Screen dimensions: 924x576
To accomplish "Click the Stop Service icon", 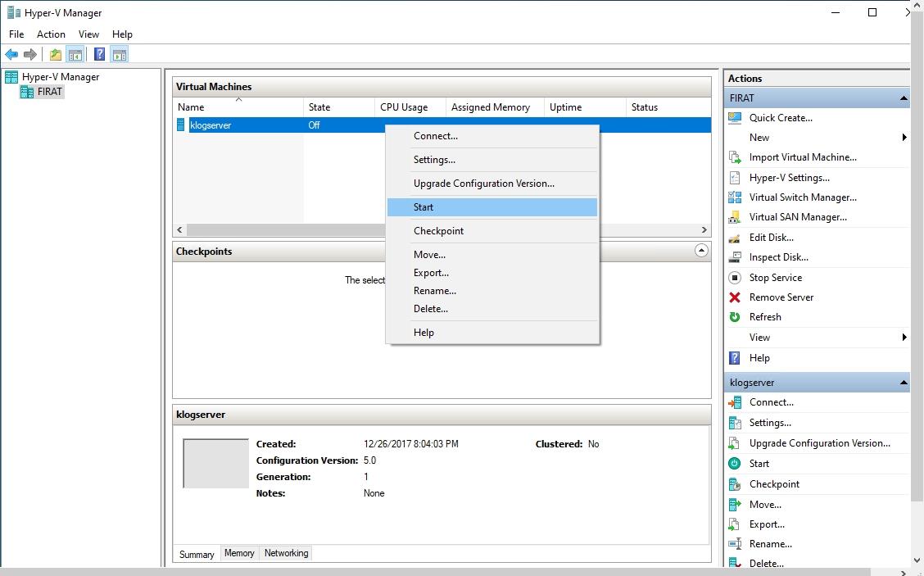I will coord(735,278).
